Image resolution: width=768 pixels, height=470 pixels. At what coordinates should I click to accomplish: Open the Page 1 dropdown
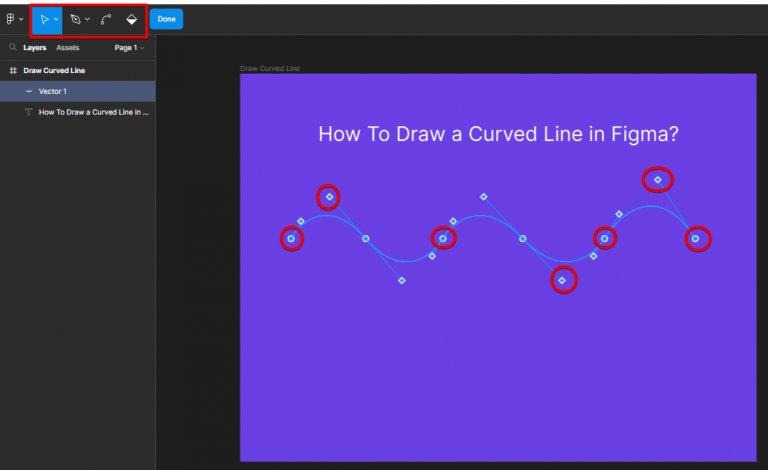pyautogui.click(x=129, y=47)
